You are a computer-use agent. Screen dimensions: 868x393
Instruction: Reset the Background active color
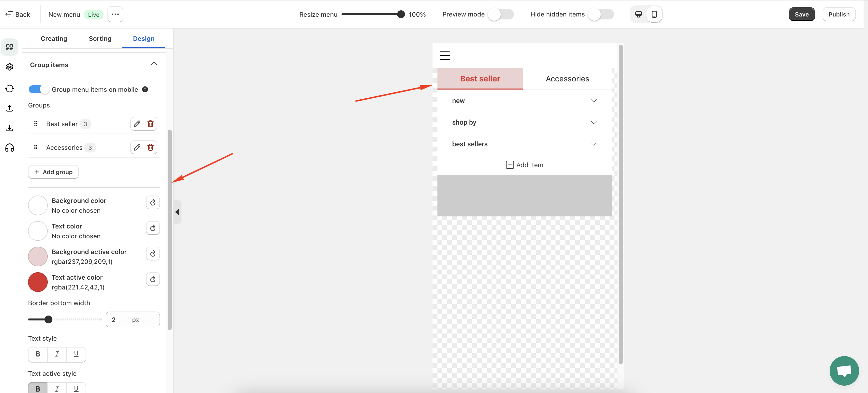(x=153, y=254)
